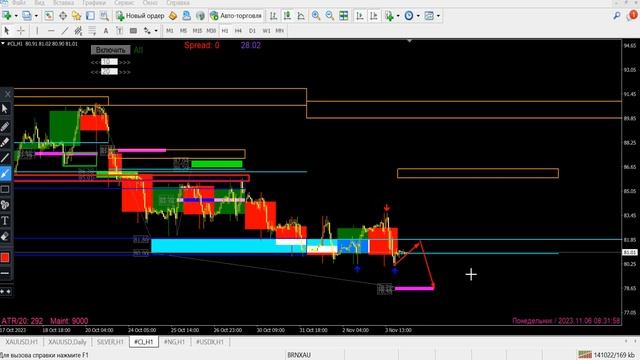
Task: Select the text tool A in toolbar
Action: point(106,31)
